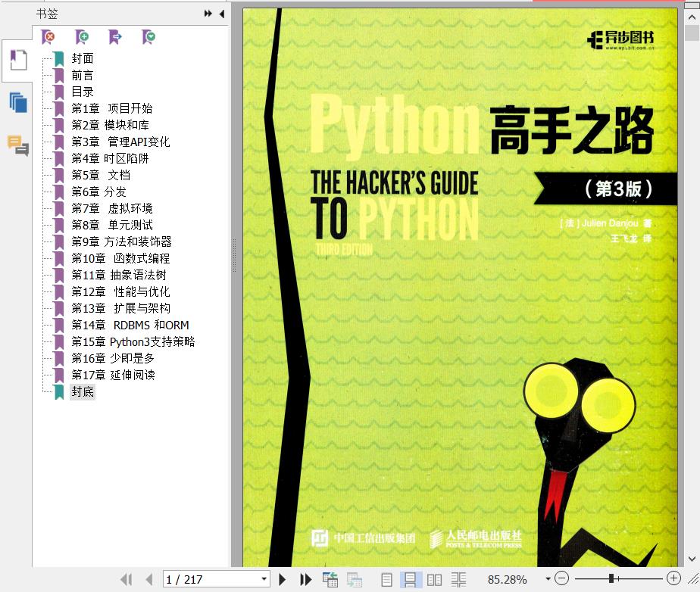The height and width of the screenshot is (592, 700).
Task: Click the bookmark flag icon beside 目录
Action: click(x=59, y=92)
